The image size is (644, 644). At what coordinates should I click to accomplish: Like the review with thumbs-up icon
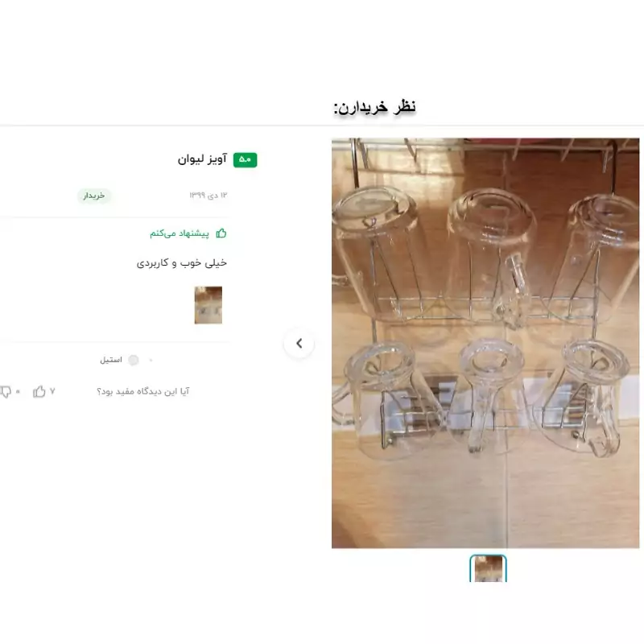(39, 391)
